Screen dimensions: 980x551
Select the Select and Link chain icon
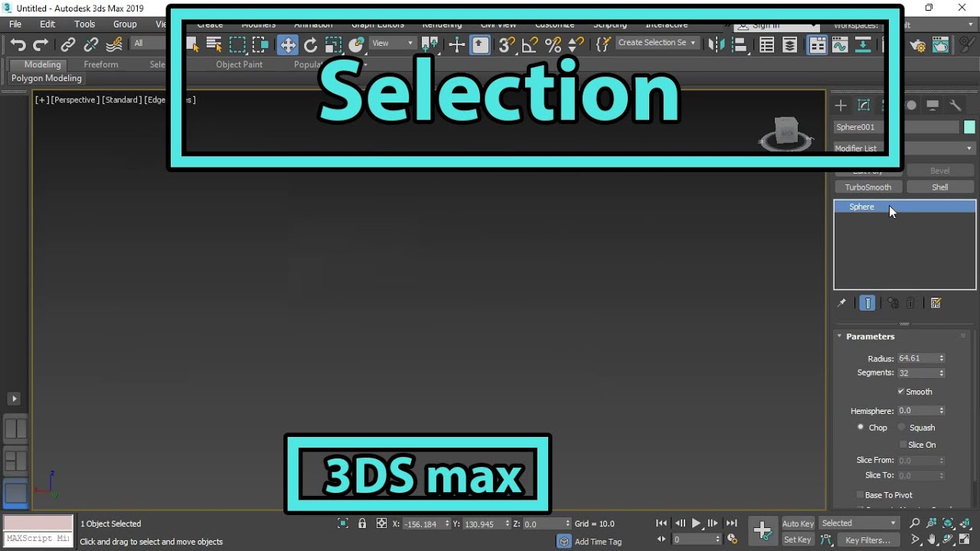[x=68, y=45]
